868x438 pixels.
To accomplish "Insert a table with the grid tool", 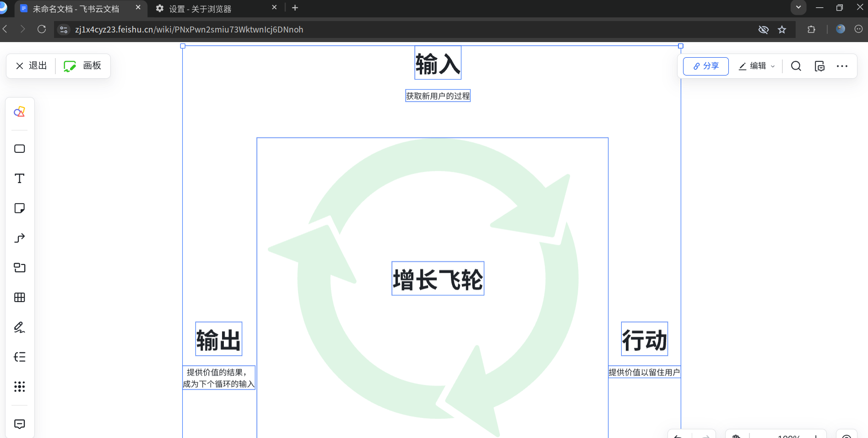I will 19,297.
